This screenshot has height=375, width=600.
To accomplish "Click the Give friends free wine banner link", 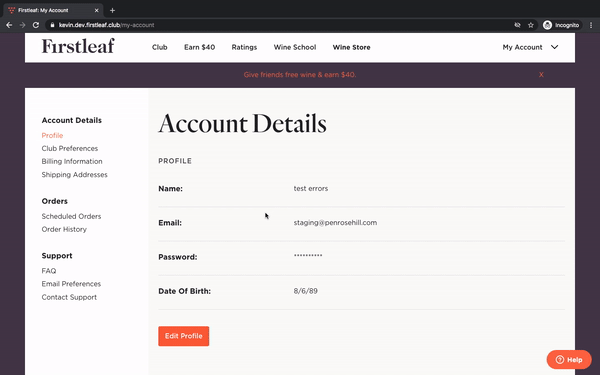I will click(x=300, y=75).
